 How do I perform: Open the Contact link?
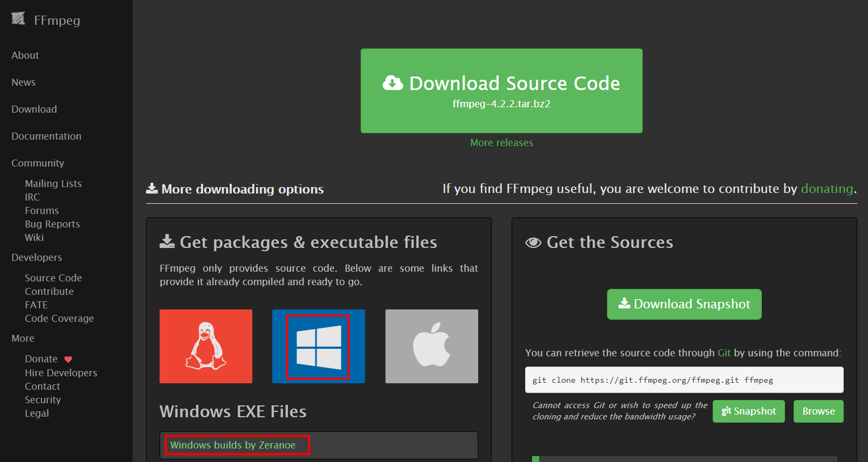43,387
